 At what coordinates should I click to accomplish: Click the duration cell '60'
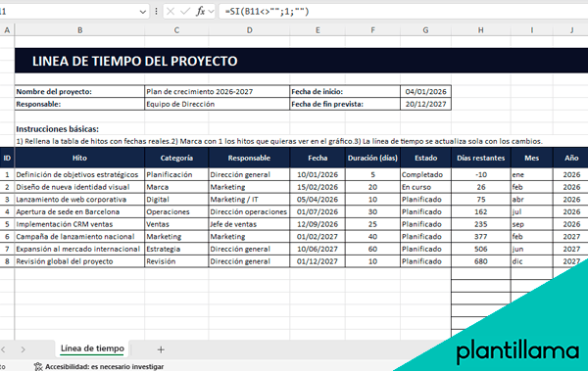click(x=372, y=249)
